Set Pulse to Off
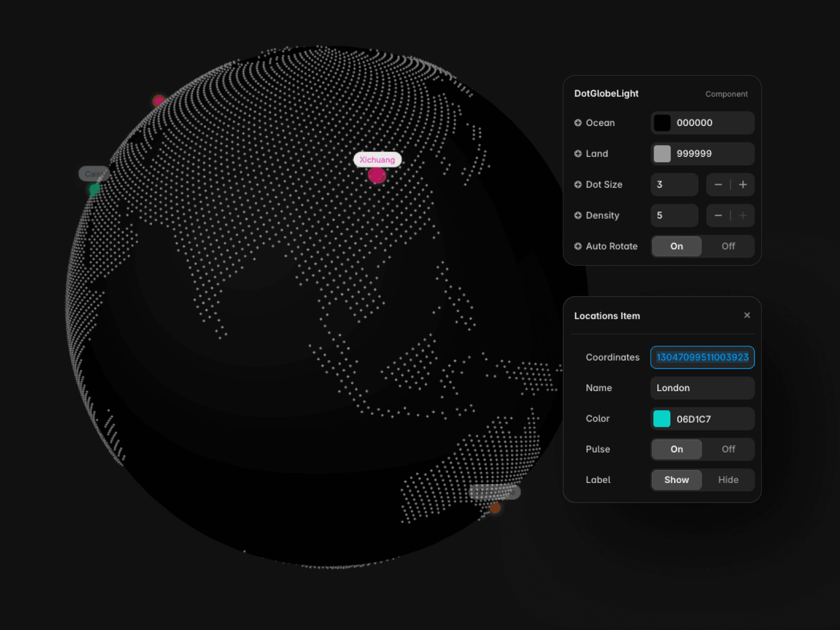The width and height of the screenshot is (840, 630). pos(728,449)
